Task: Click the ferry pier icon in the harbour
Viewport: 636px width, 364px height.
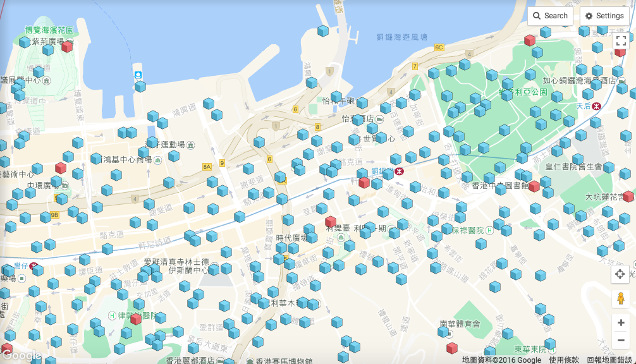Action: point(138,75)
